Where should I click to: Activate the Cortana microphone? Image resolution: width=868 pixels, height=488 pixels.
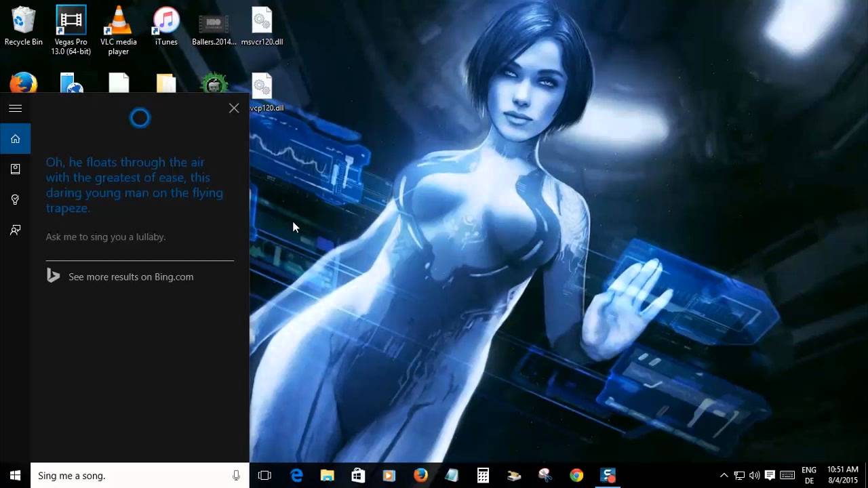click(236, 475)
